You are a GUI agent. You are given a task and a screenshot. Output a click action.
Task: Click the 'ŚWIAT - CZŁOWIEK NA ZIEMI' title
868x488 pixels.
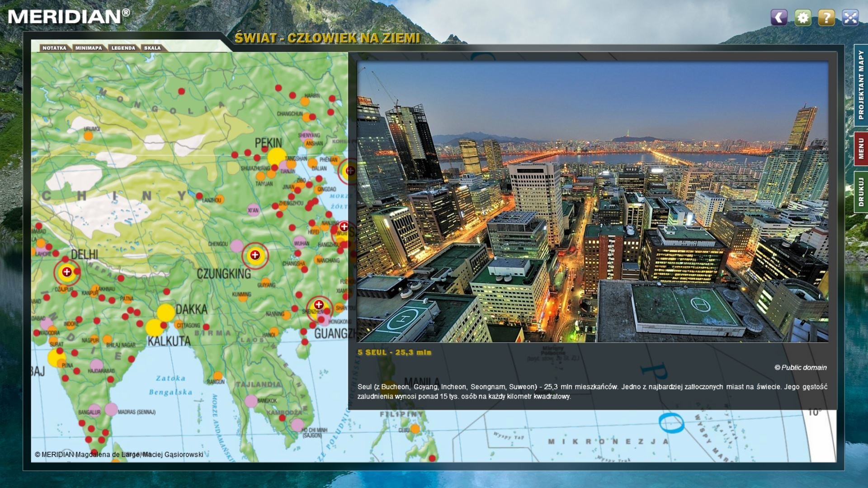(x=327, y=38)
